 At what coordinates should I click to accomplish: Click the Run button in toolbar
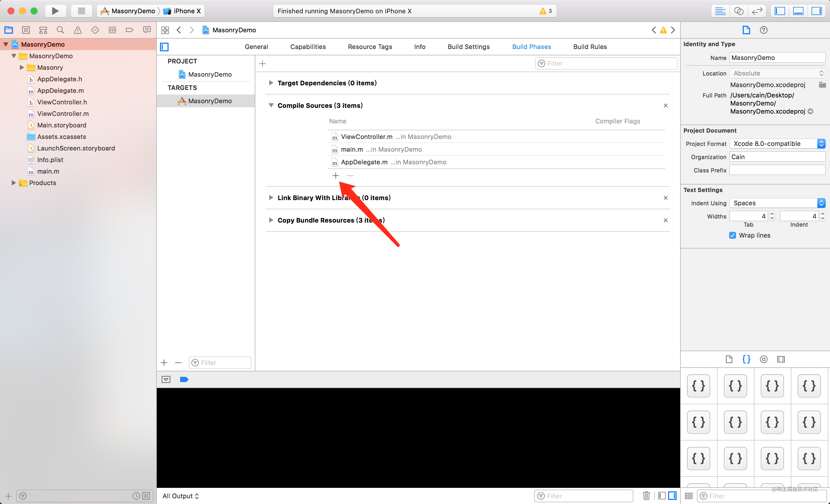[54, 10]
